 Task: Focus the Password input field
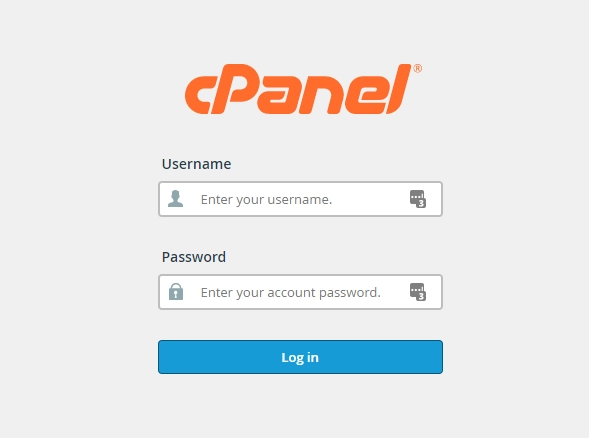click(301, 292)
